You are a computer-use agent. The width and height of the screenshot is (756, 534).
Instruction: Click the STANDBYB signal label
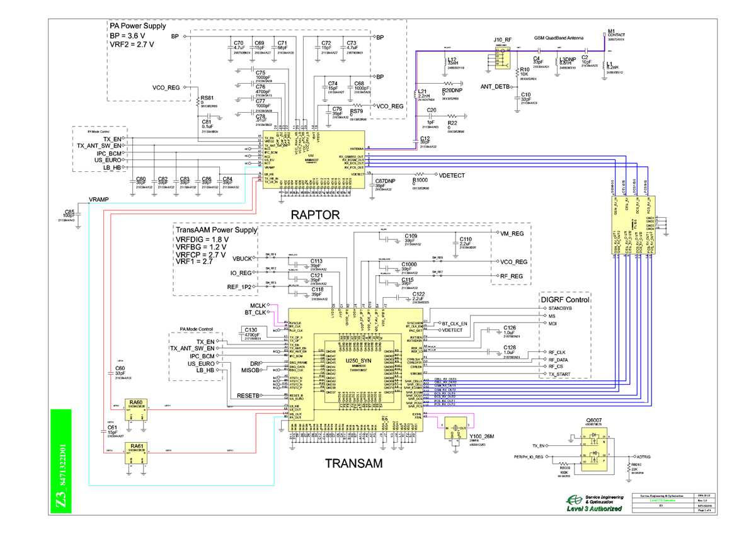561,308
